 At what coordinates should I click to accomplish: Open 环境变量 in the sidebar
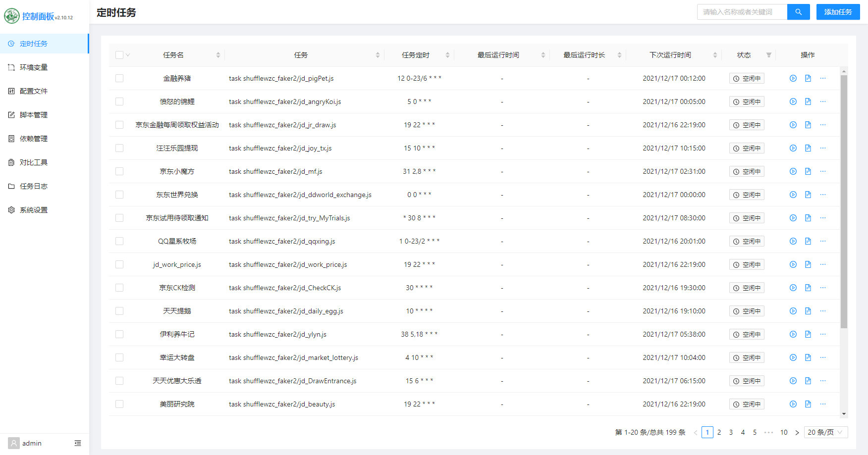tap(34, 67)
